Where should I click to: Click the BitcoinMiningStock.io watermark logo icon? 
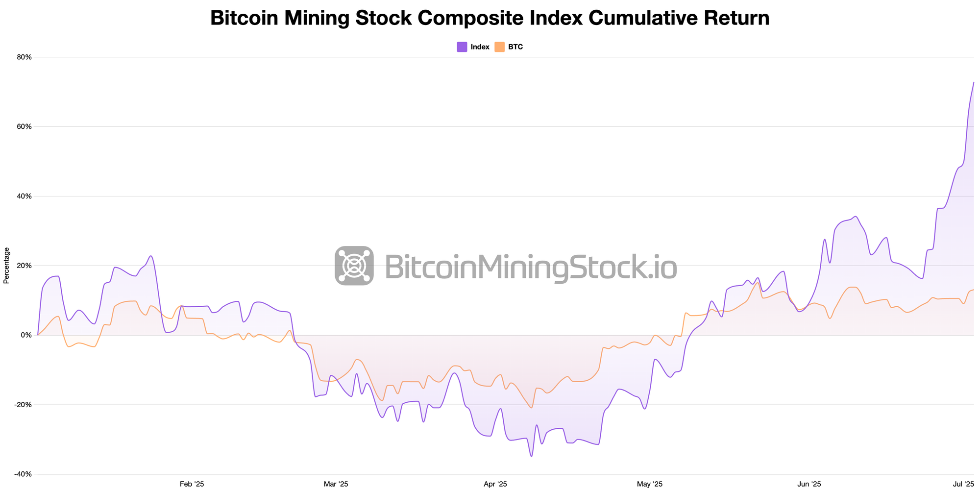[x=354, y=266]
